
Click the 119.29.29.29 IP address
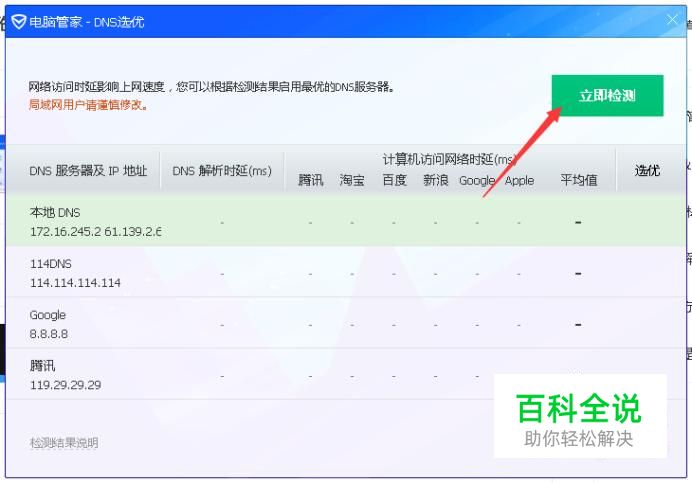65,385
